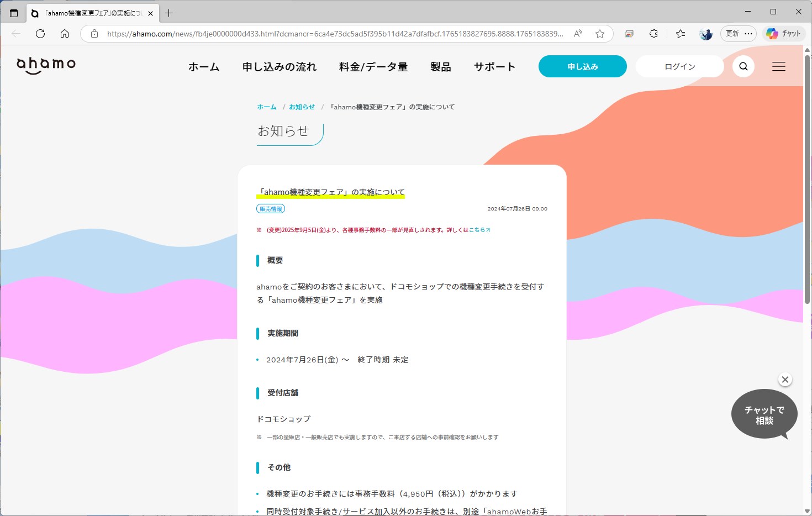The image size is (812, 516).
Task: Open the browser Extensions puzzle icon
Action: [653, 34]
